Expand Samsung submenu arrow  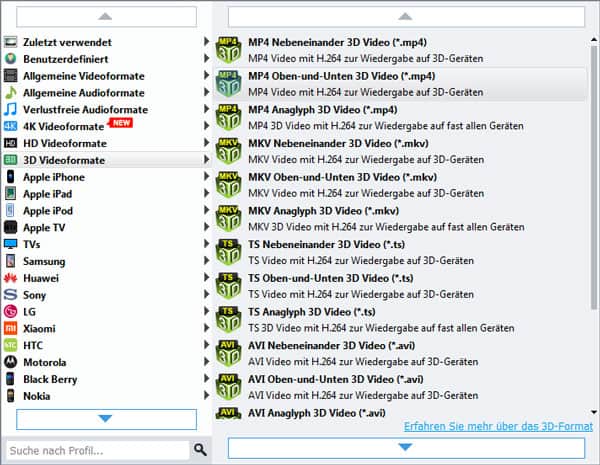click(x=206, y=260)
